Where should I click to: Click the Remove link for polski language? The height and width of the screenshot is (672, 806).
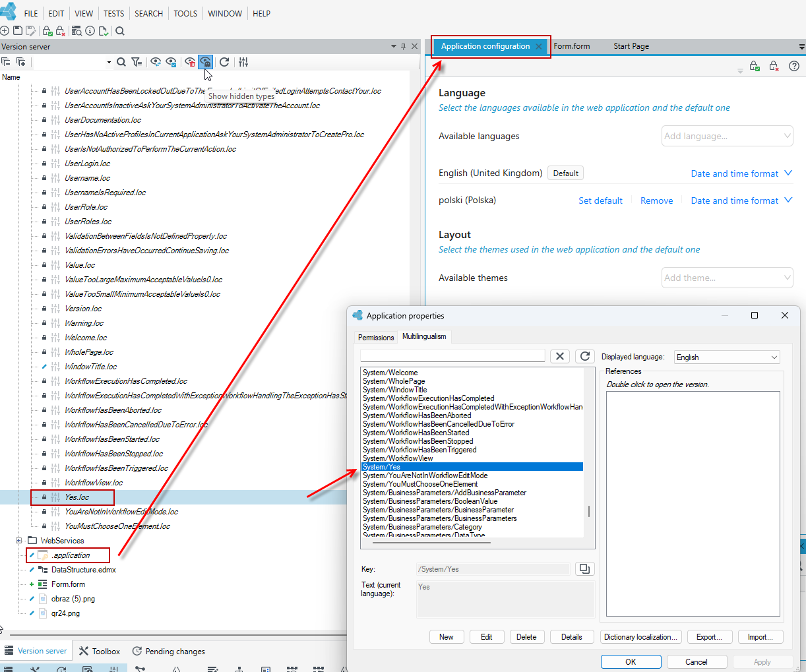[x=657, y=200]
